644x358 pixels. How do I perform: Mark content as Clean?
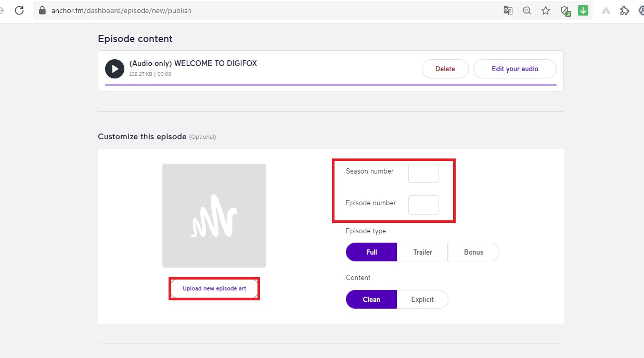(371, 299)
